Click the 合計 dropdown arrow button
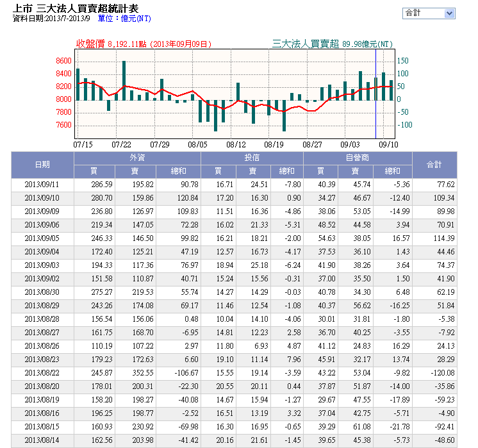This screenshot has width=478, height=448. pyautogui.click(x=449, y=13)
